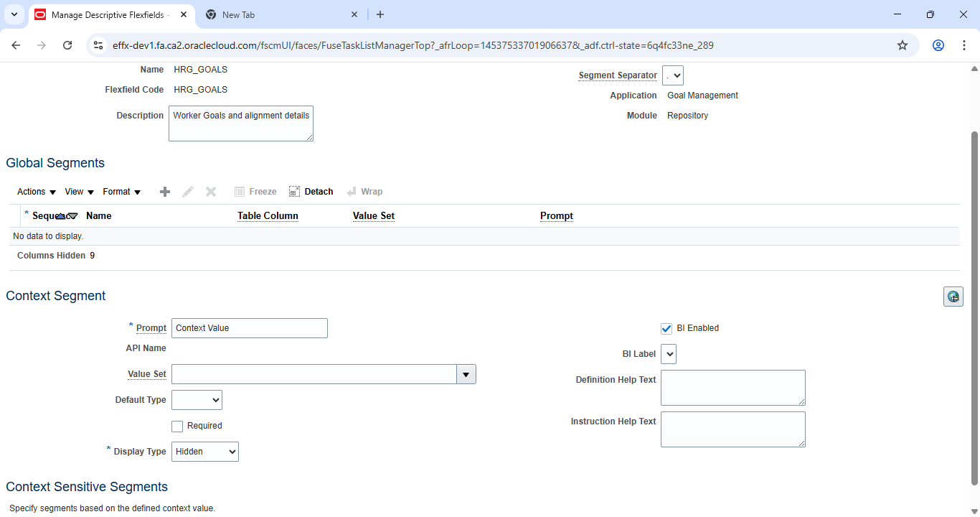Image resolution: width=980 pixels, height=517 pixels.
Task: Click the Name column header
Action: click(x=99, y=216)
